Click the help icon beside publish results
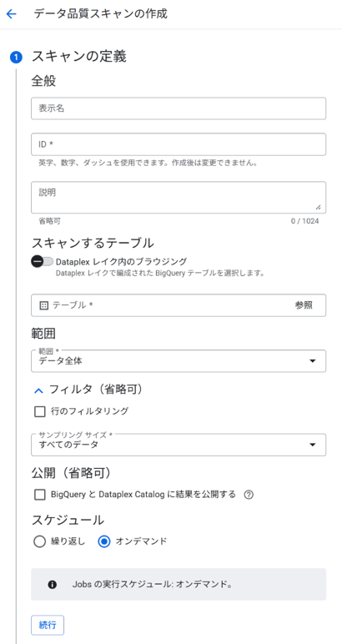 click(249, 495)
